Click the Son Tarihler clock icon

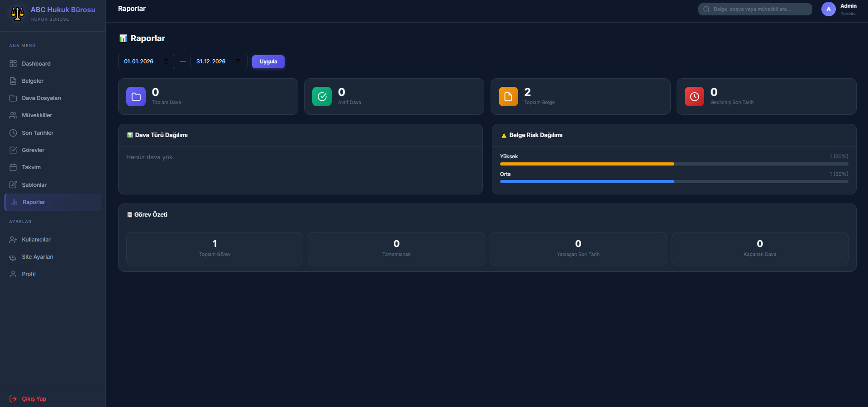(x=13, y=133)
